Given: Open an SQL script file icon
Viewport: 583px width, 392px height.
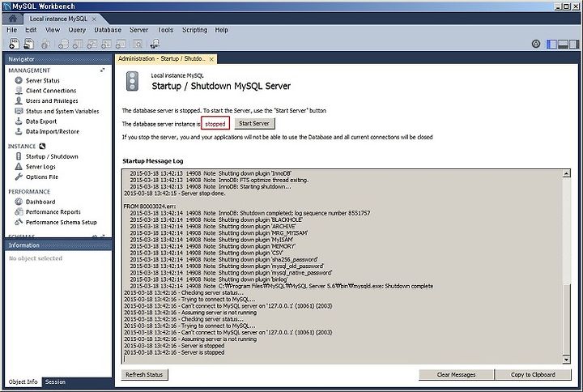Looking at the screenshot, I should click(x=28, y=44).
